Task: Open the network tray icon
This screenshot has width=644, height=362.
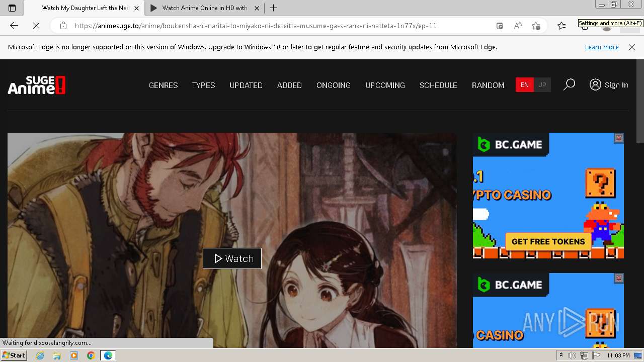Action: coord(584,355)
